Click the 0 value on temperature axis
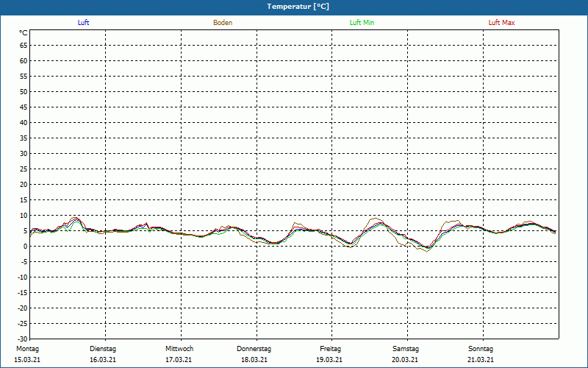This screenshot has width=588, height=368. [26, 247]
